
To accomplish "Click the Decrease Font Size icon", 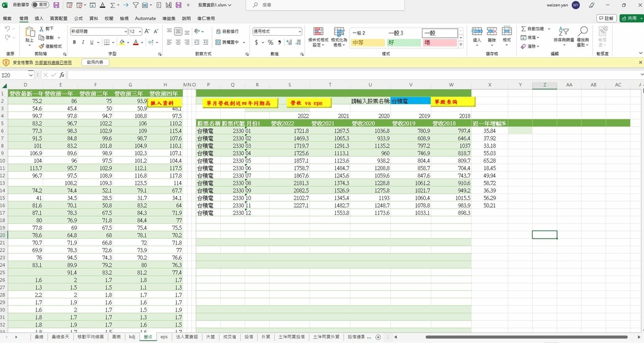I will click(156, 31).
